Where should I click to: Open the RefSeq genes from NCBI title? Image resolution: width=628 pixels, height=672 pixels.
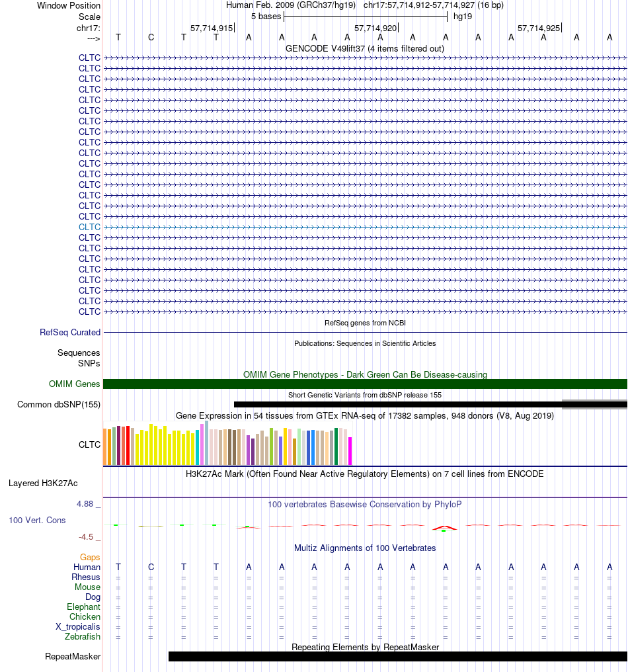tap(365, 323)
